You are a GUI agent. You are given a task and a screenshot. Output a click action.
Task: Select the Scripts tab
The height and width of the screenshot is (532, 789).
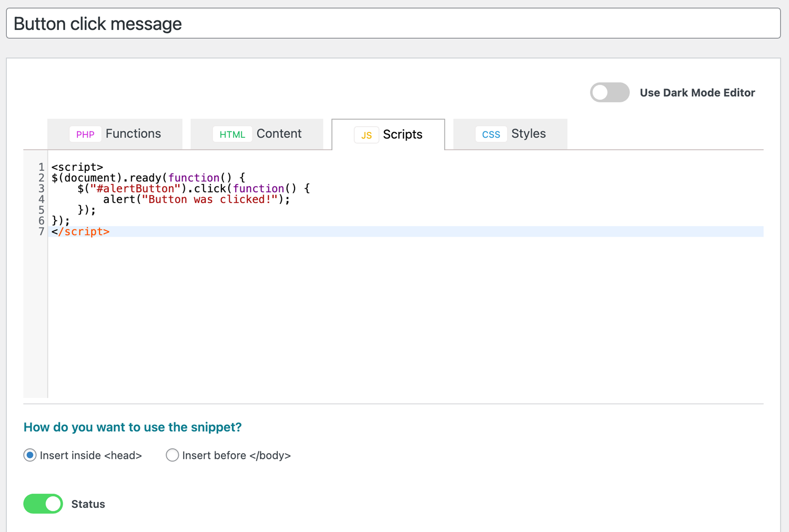coord(402,135)
